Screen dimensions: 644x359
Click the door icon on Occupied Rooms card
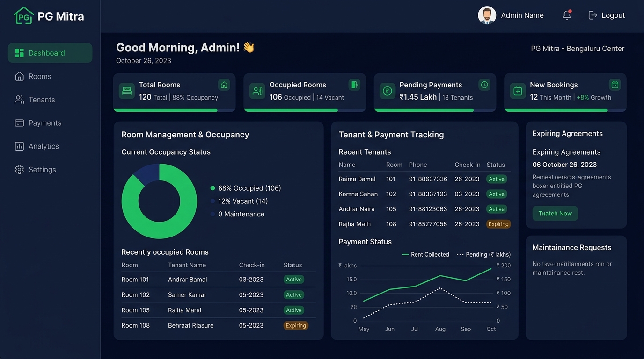(354, 85)
